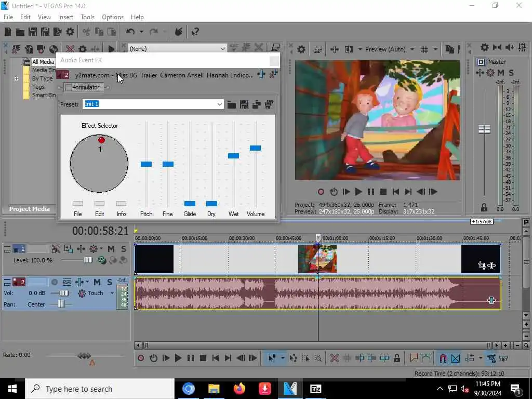This screenshot has height=399, width=532.
Task: Click the Overlays grid icon
Action: click(x=424, y=49)
